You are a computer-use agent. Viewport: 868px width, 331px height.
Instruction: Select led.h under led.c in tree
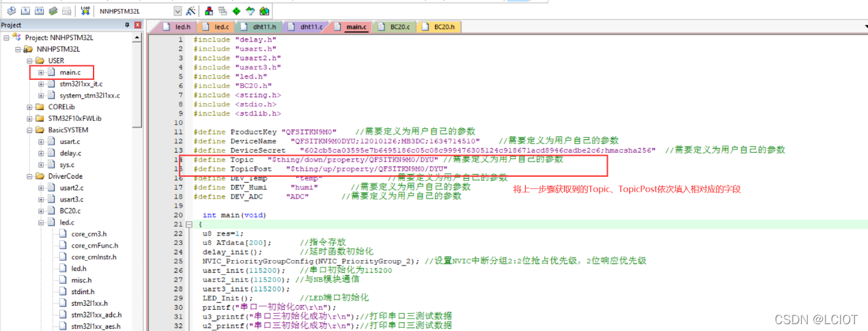click(79, 269)
